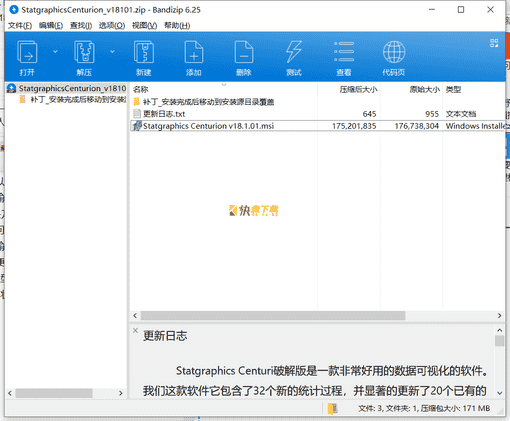Click the Test (测试) lightning icon

click(294, 52)
